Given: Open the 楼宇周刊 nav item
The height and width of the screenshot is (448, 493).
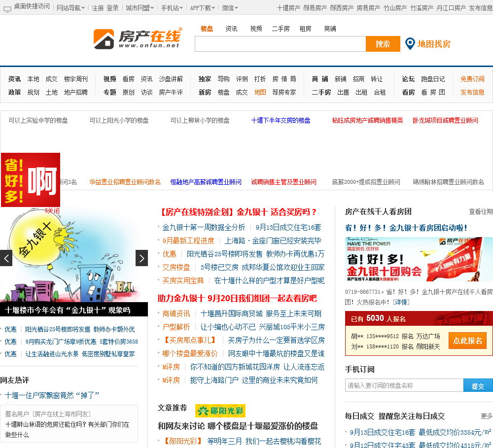Looking at the screenshot, I should click(x=76, y=79).
